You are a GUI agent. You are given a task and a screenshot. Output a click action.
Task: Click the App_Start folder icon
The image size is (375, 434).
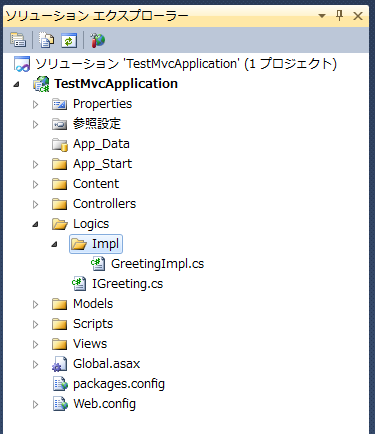[60, 164]
